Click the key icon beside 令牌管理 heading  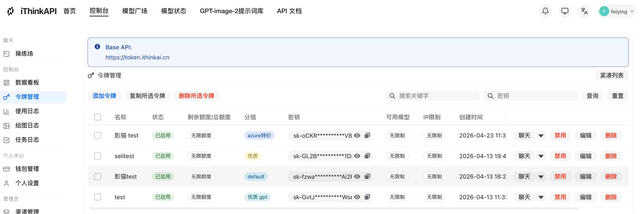tap(91, 75)
